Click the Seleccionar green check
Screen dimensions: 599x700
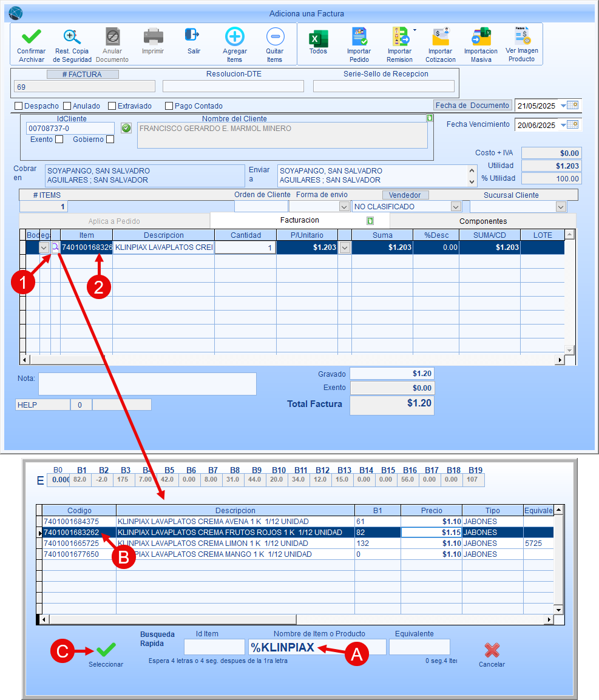click(106, 650)
